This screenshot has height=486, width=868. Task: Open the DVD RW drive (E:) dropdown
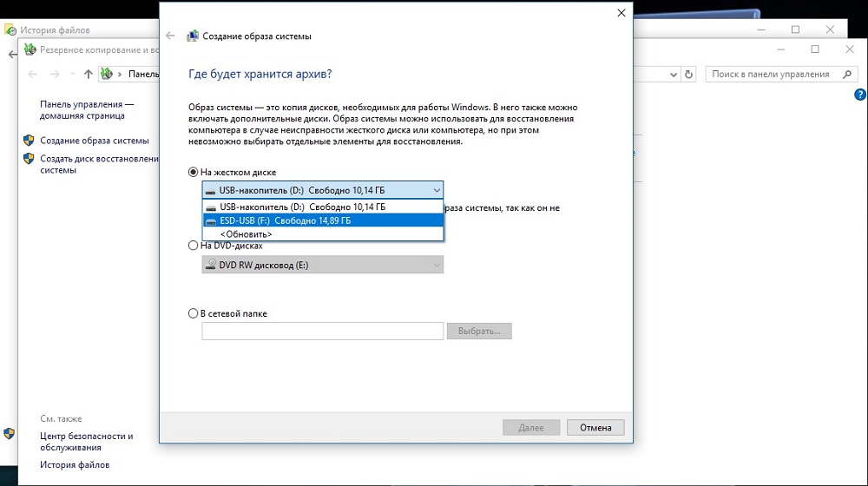tap(323, 265)
